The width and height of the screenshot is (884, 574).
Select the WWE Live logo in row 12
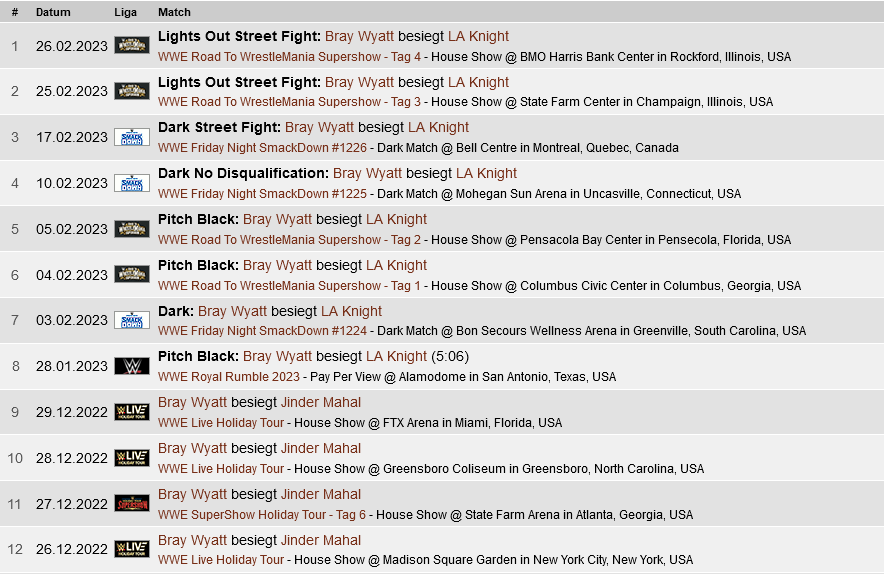click(x=132, y=549)
